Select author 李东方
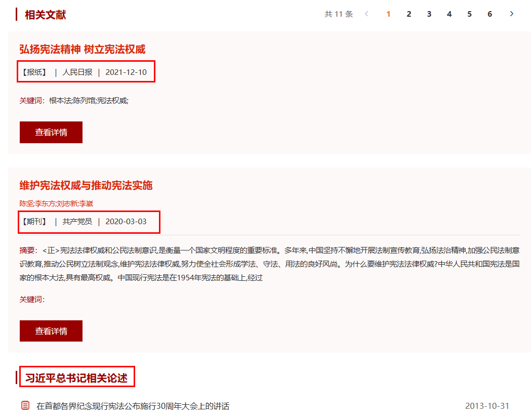The width and height of the screenshot is (532, 420). [45, 203]
